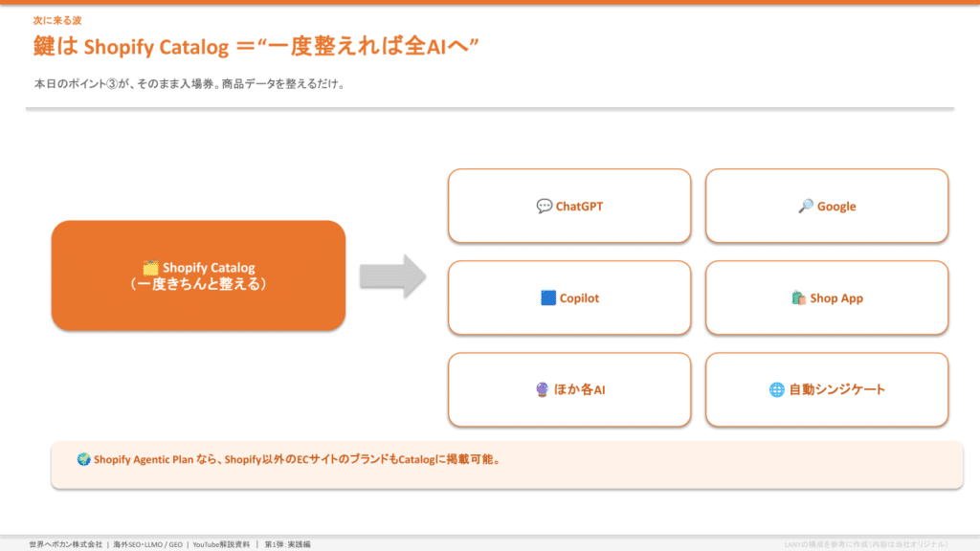980x551 pixels.
Task: Click the faint LANY credit footer text
Action: 867,544
